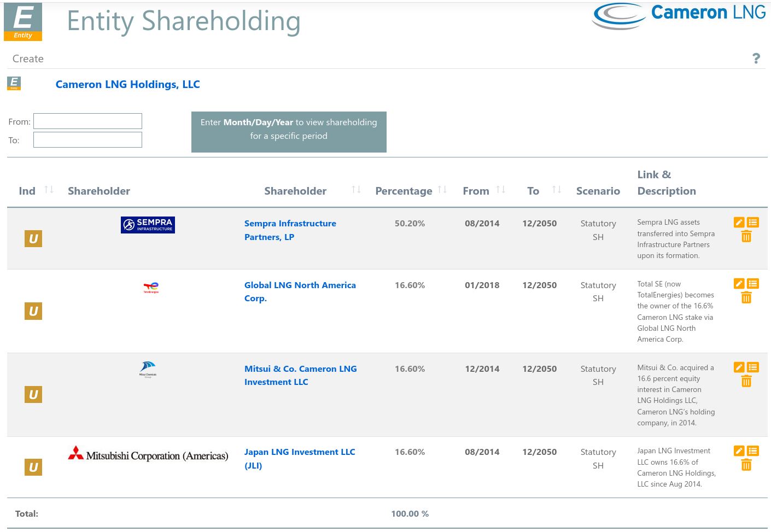Click the Link & Description column header
The width and height of the screenshot is (771, 532).
pos(667,183)
